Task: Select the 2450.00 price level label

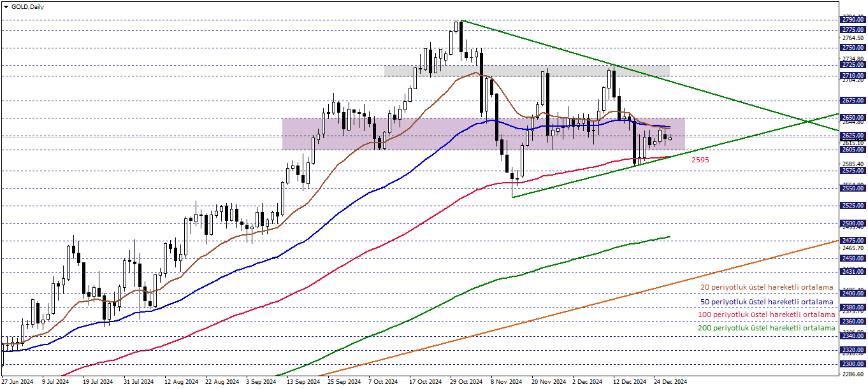Action: pyautogui.click(x=853, y=258)
